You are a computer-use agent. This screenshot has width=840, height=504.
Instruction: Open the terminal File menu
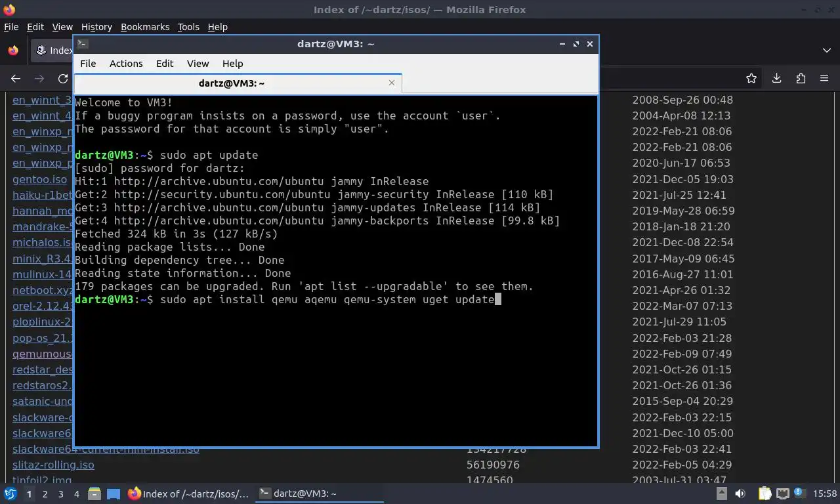click(88, 64)
